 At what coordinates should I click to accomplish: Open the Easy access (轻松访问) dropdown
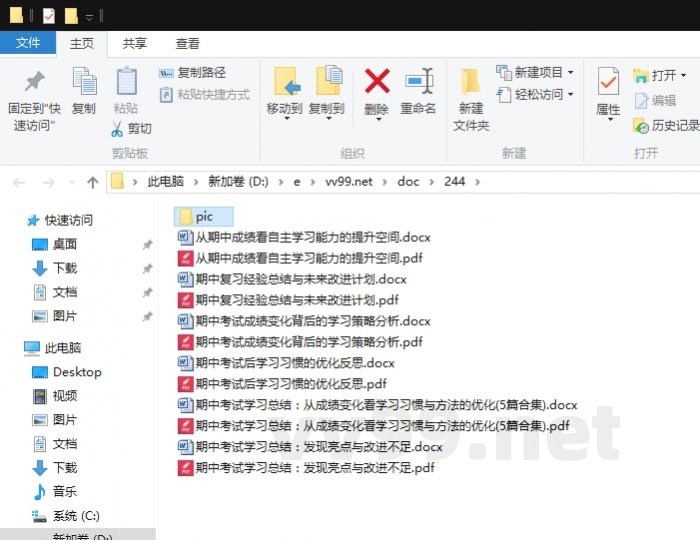click(x=535, y=95)
